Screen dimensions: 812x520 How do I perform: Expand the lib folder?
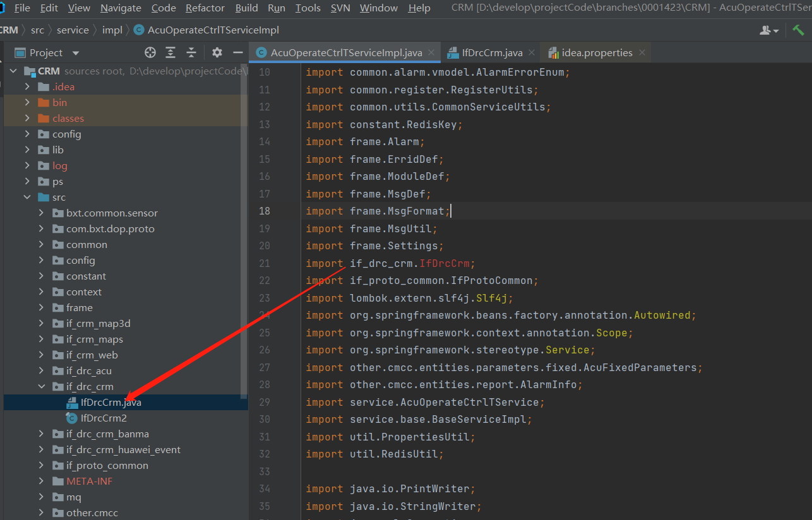(x=27, y=150)
